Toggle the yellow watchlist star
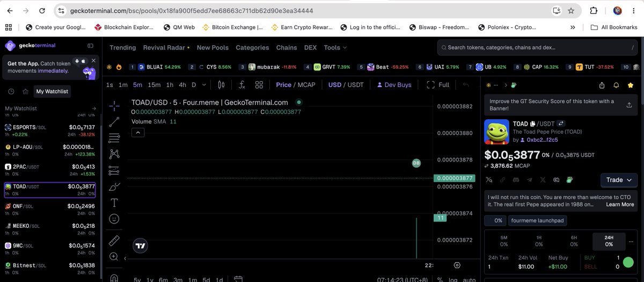This screenshot has width=644, height=282. tap(631, 85)
